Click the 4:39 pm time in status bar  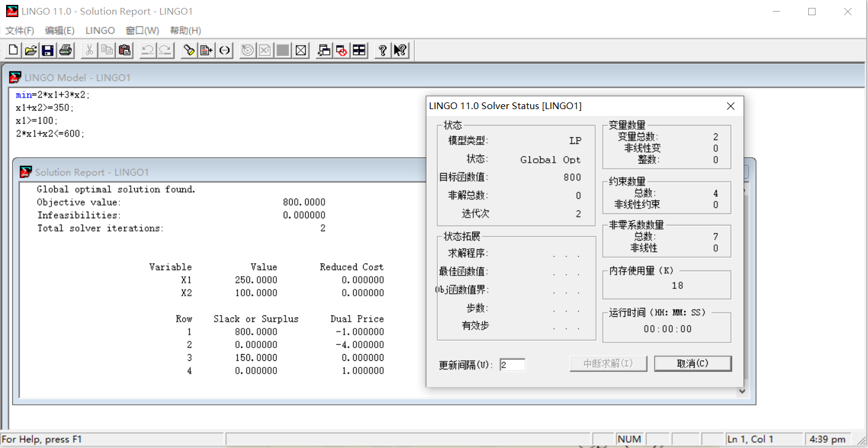tap(828, 439)
